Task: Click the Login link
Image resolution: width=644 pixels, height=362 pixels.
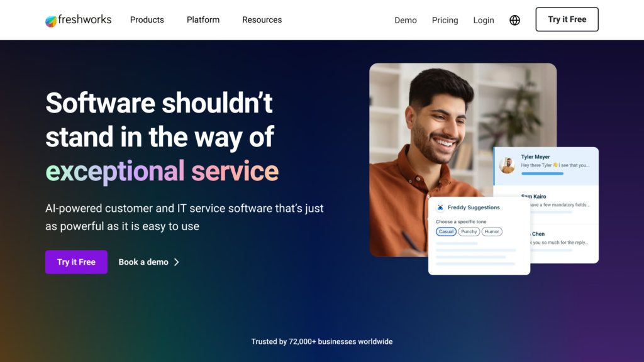Action: [x=484, y=20]
